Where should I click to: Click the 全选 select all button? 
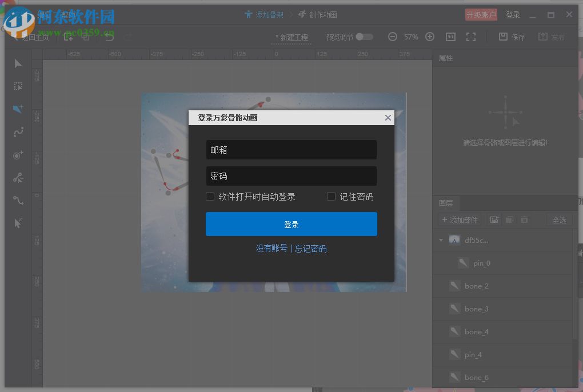coord(559,220)
